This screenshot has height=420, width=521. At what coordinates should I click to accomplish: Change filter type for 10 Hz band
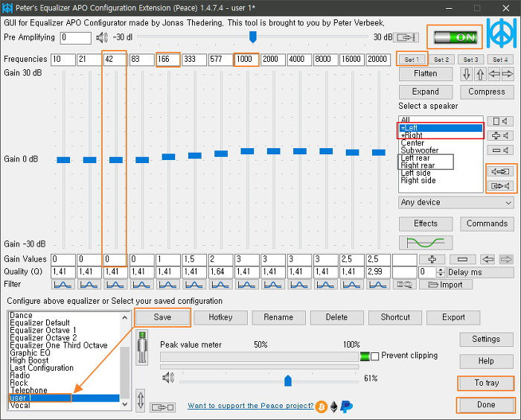[63, 284]
